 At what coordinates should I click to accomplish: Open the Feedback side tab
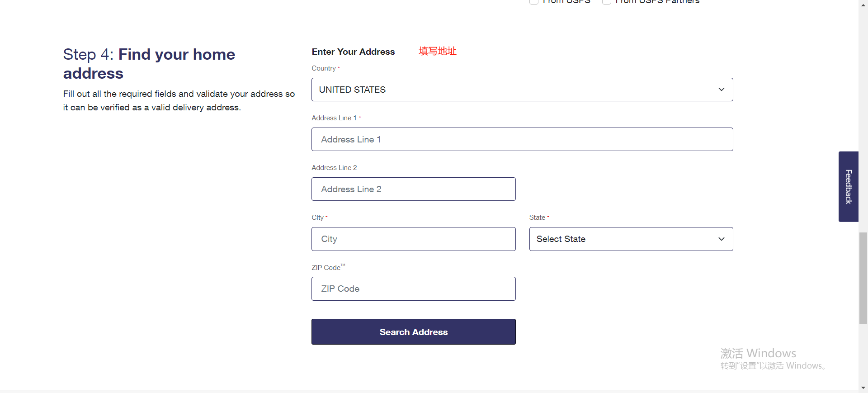click(849, 186)
